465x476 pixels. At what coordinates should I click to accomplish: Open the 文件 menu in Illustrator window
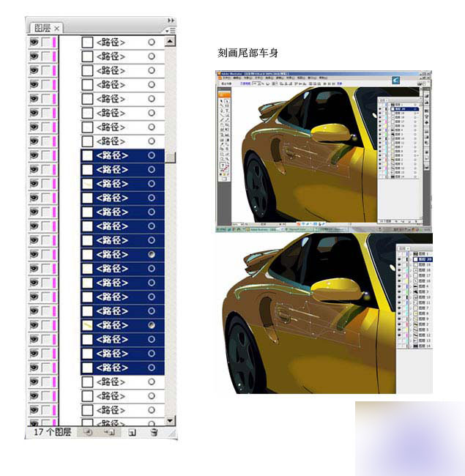point(227,78)
